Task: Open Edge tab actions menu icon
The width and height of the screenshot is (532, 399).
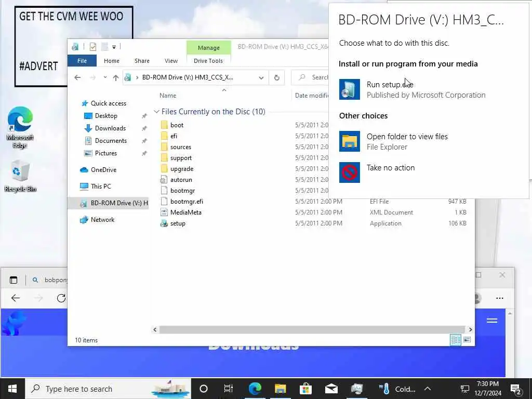Action: point(14,280)
